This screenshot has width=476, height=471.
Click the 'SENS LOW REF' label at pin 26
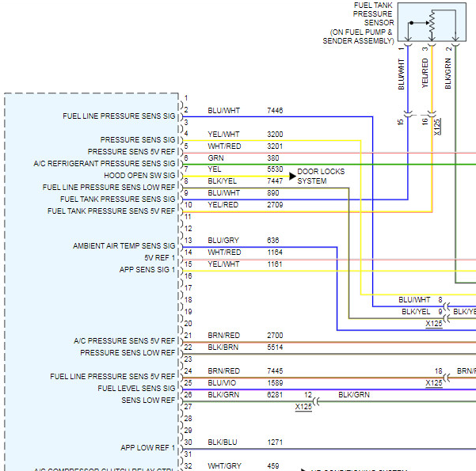[148, 401]
